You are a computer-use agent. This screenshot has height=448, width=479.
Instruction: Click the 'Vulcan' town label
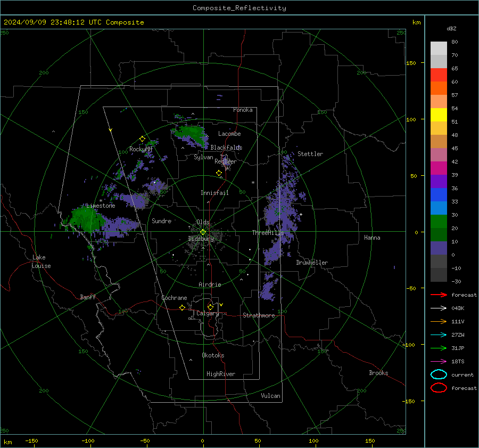tap(271, 396)
